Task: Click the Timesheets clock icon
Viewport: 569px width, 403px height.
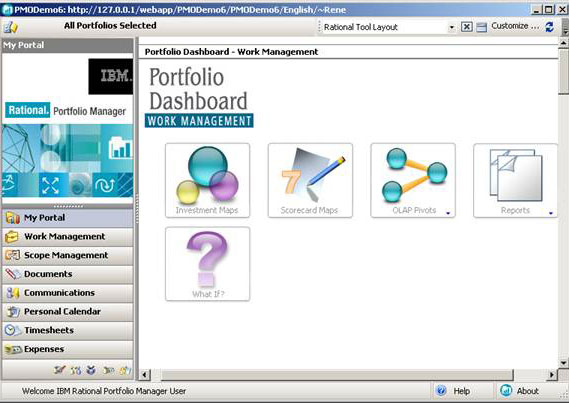Action: (x=12, y=330)
